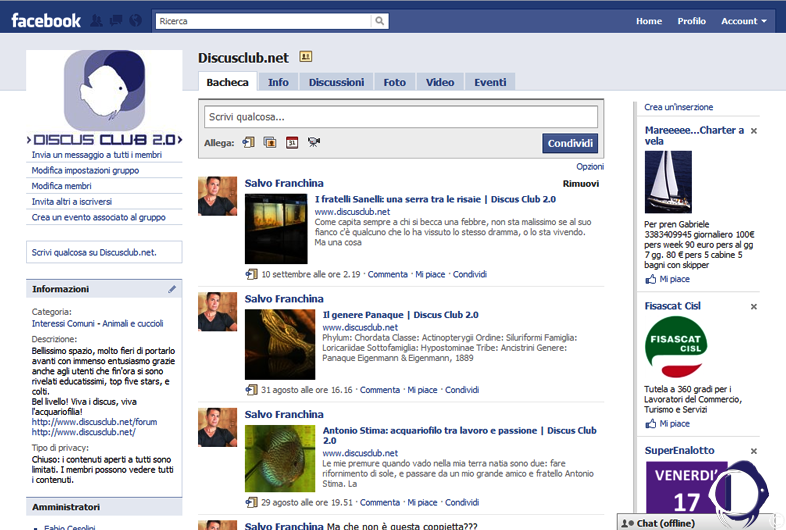Click Invita altri a iscriversi
This screenshot has height=530, width=786.
click(x=72, y=202)
